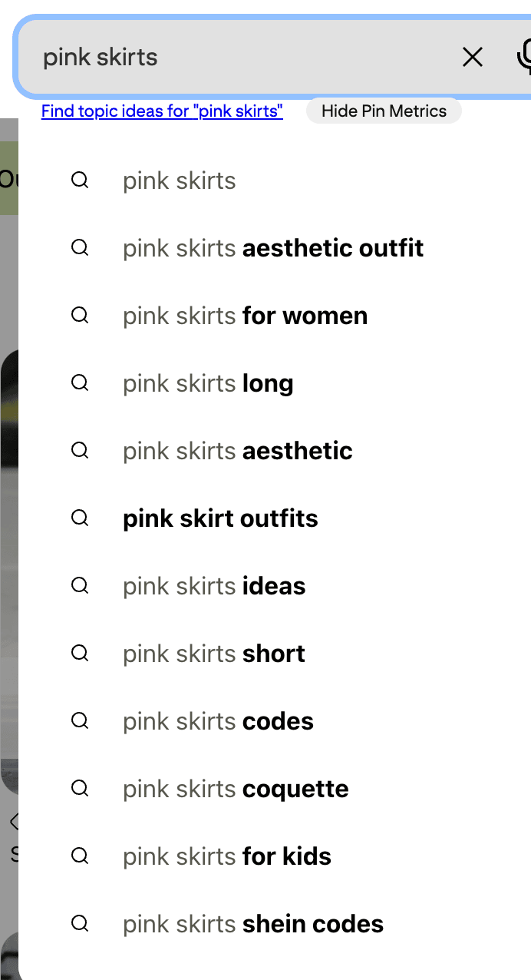Image resolution: width=531 pixels, height=980 pixels.
Task: Click search icon next to 'aesthetic outfit' suggestion
Action: [80, 248]
